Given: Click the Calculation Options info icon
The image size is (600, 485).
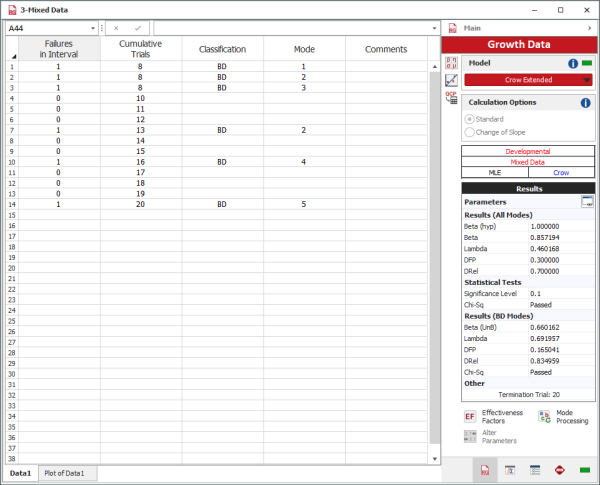Looking at the screenshot, I should point(584,102).
